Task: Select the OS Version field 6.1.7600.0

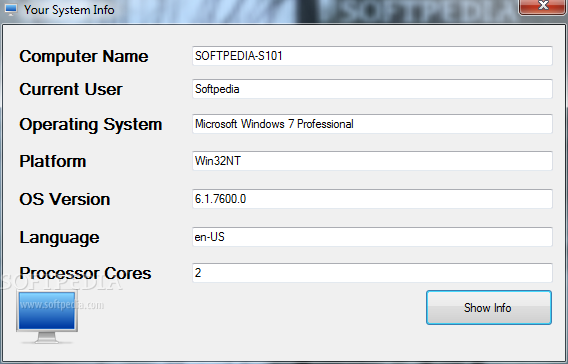Action: (372, 199)
